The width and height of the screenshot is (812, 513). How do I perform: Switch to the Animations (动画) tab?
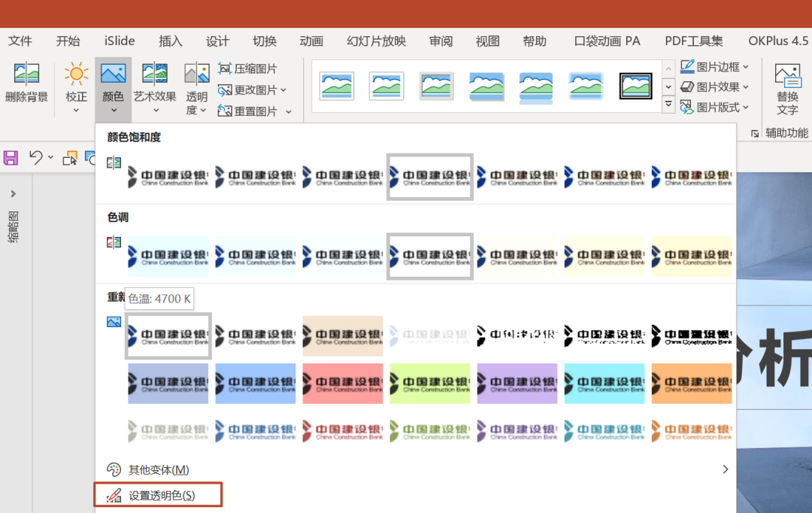tap(311, 41)
